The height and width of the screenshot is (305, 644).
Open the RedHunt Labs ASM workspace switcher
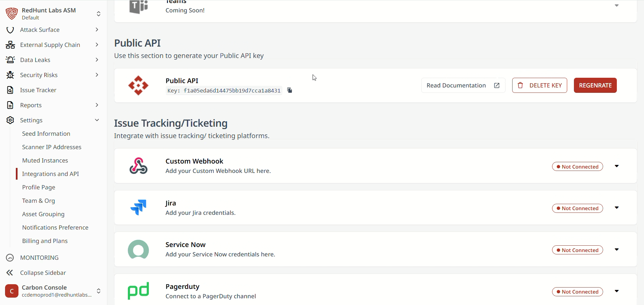pos(99,14)
